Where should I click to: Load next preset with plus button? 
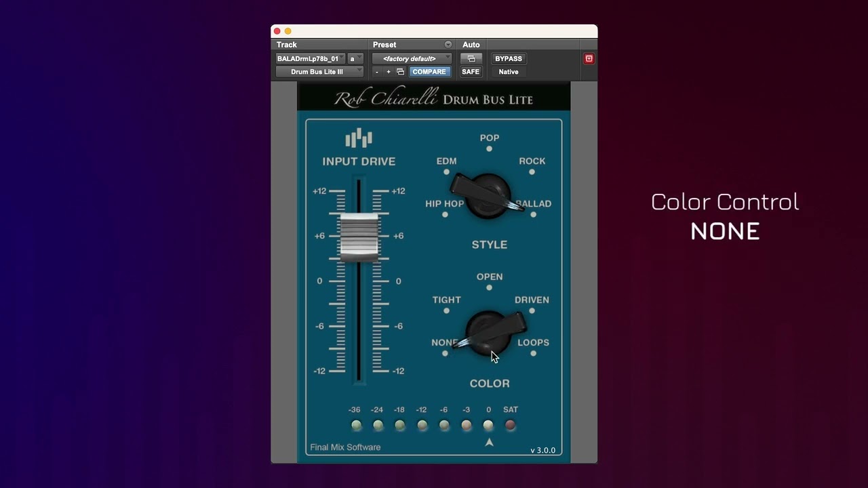(389, 72)
